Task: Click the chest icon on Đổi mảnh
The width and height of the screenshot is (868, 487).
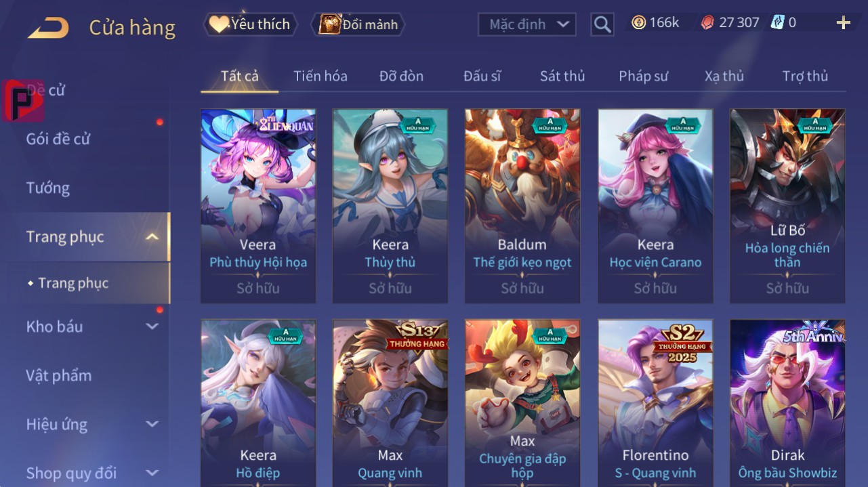Action: 329,24
